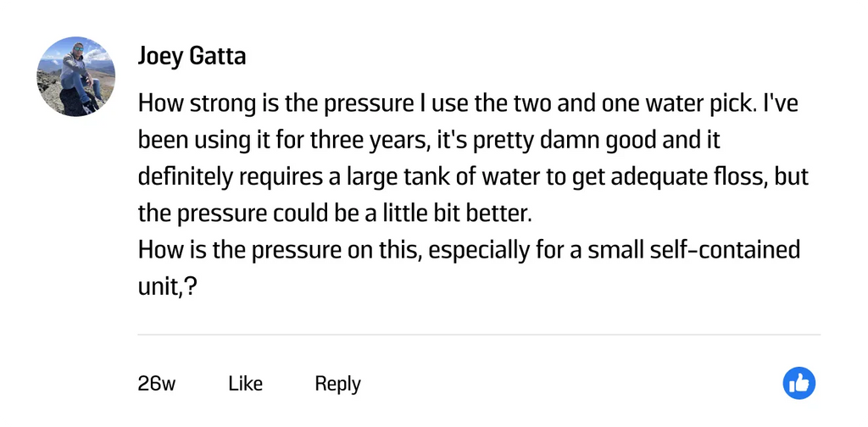
Task: Reply to Joey Gatta's comment
Action: click(337, 384)
